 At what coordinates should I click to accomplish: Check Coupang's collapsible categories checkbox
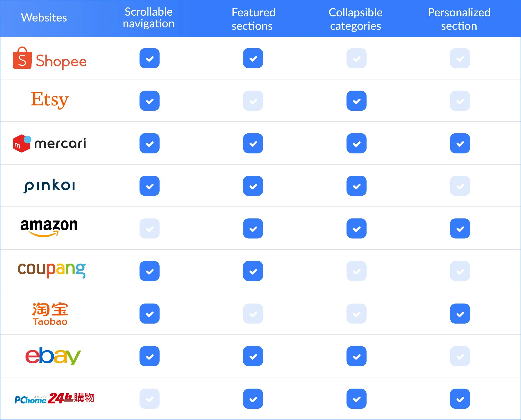pos(356,271)
